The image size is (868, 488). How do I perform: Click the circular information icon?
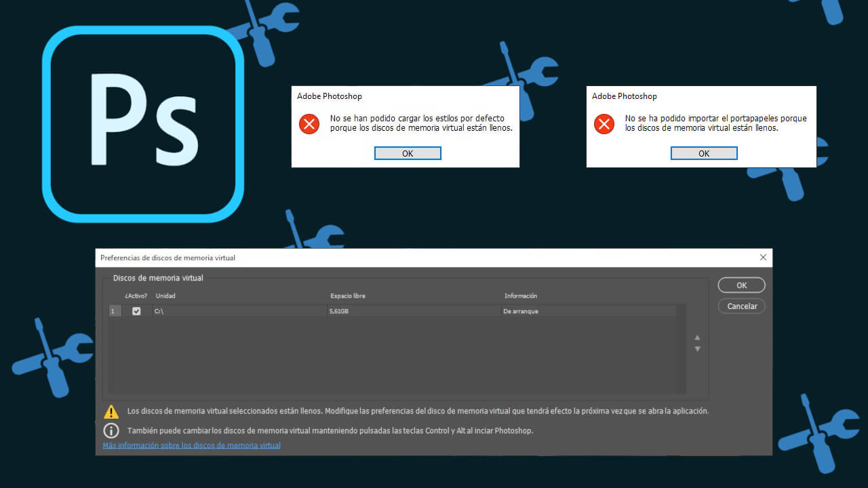[x=111, y=430]
